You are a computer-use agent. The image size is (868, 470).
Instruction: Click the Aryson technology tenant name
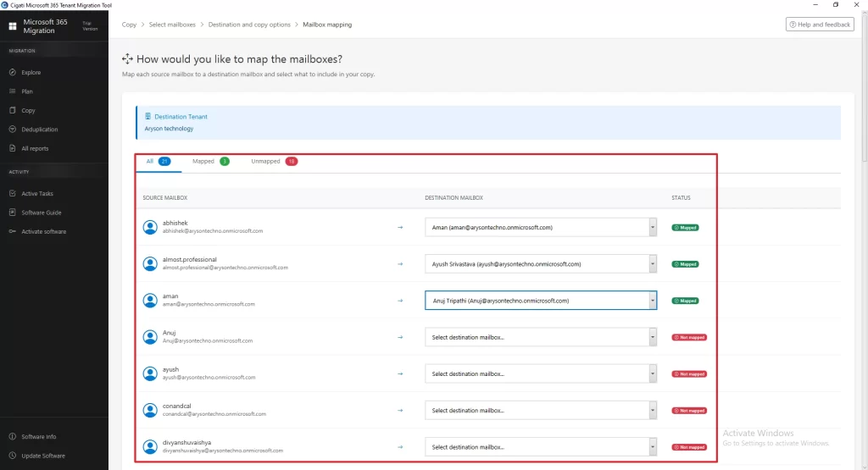pyautogui.click(x=169, y=128)
